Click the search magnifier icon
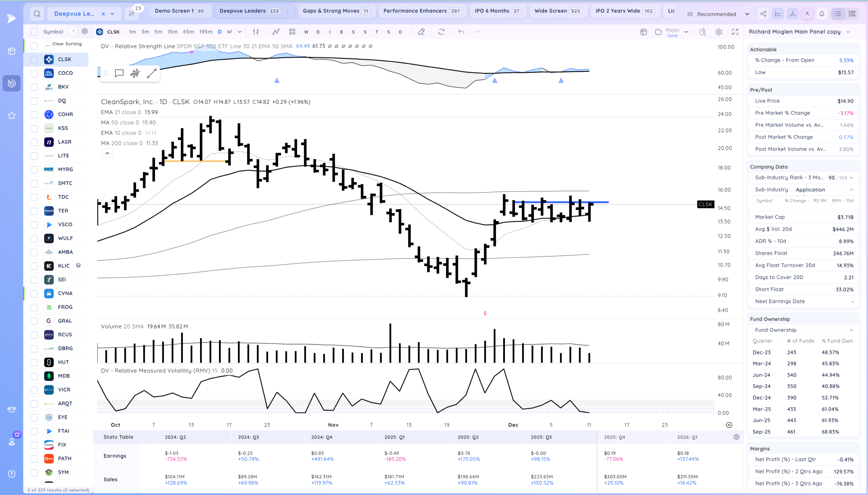868x495 pixels. [37, 14]
